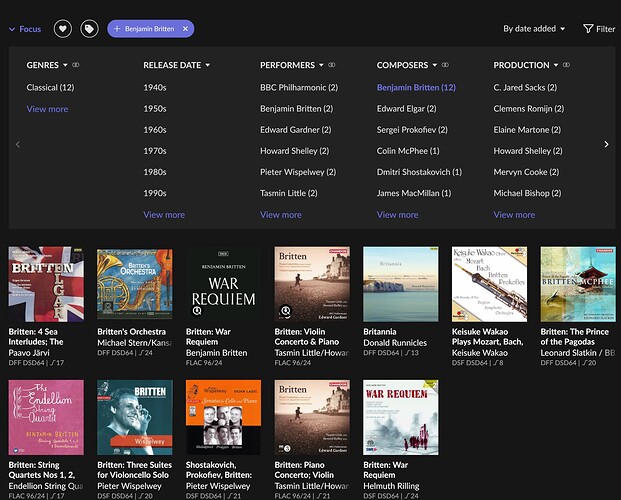Toggle the link icon next to Genres
This screenshot has height=500, width=621.
[x=76, y=65]
